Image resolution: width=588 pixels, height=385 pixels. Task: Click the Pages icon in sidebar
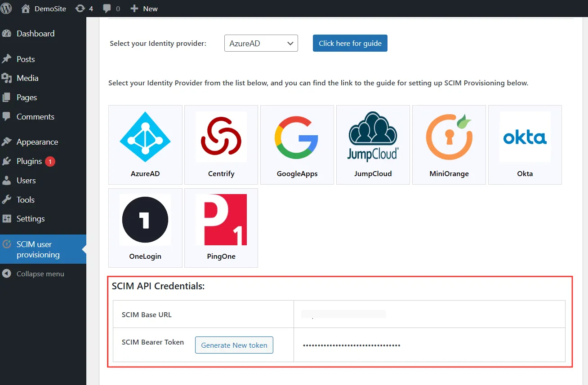[x=7, y=97]
